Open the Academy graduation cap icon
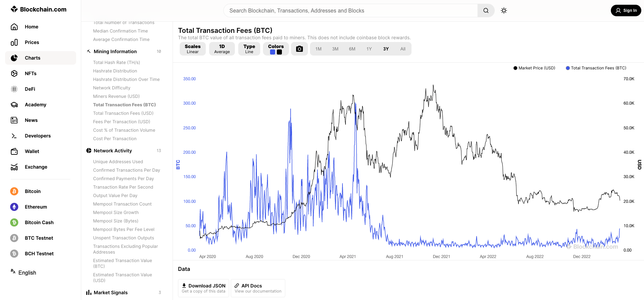This screenshot has height=300, width=644. (x=14, y=105)
